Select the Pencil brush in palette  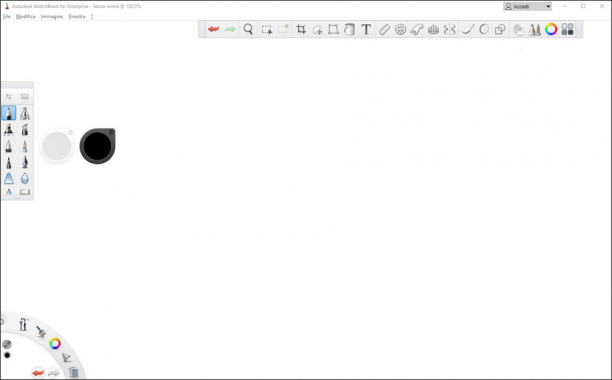coord(9,113)
